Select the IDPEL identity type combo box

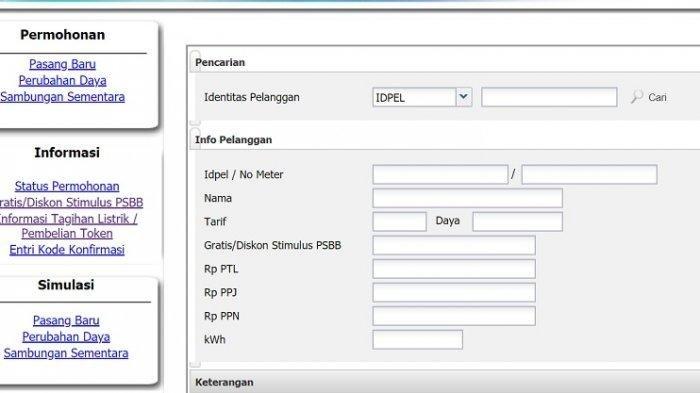(422, 97)
